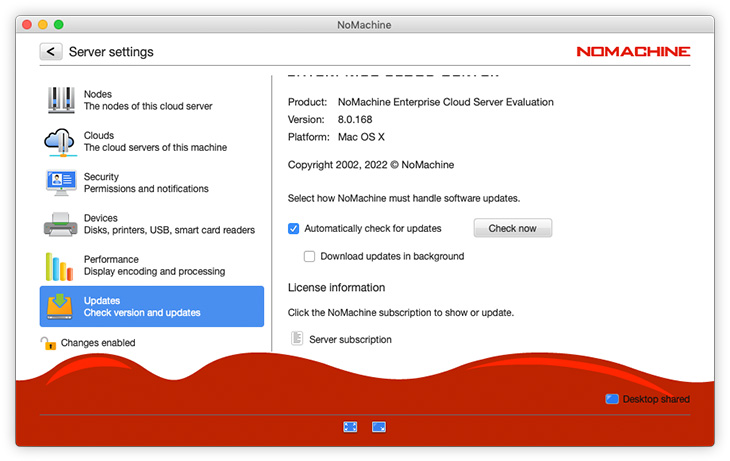Open Devices printer icon section
Screen dimensions: 730x461
60,224
